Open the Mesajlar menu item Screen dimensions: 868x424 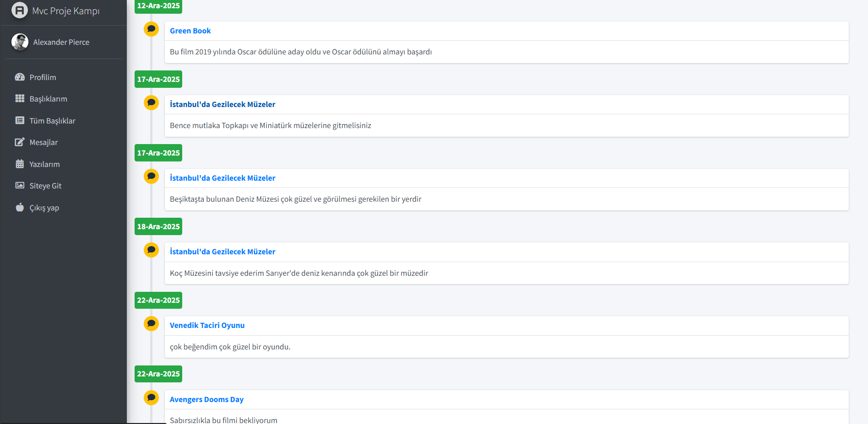point(43,142)
